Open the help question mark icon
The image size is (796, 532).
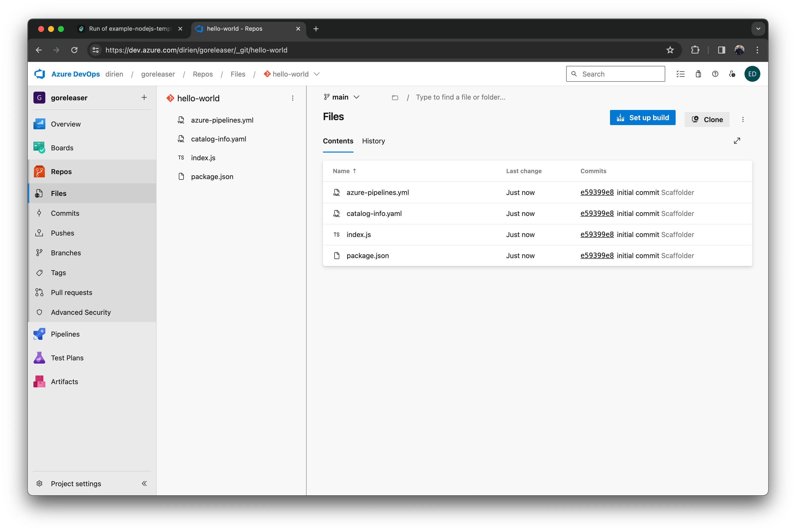(715, 74)
